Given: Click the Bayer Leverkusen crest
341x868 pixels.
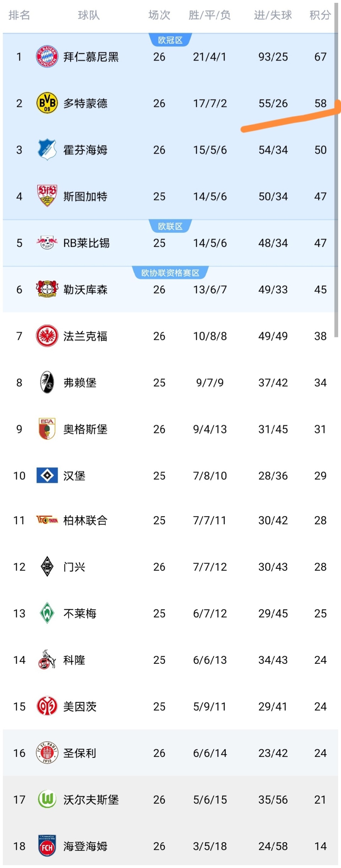Looking at the screenshot, I should [47, 289].
